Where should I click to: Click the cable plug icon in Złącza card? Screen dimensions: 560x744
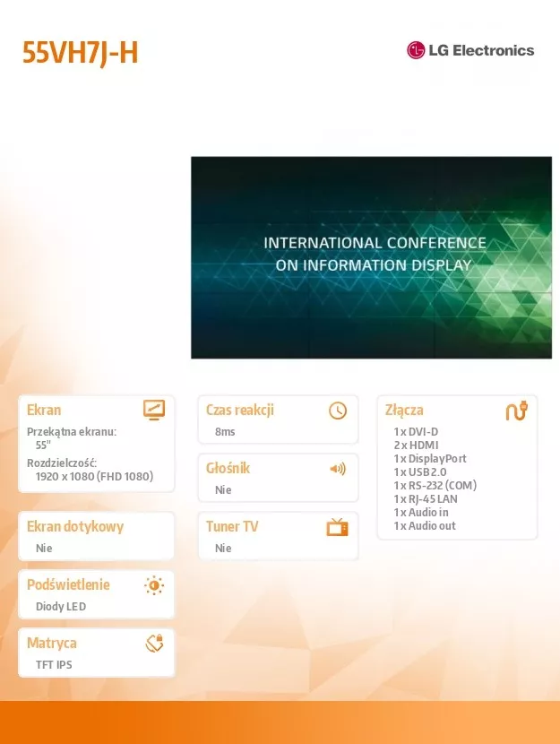(x=516, y=411)
